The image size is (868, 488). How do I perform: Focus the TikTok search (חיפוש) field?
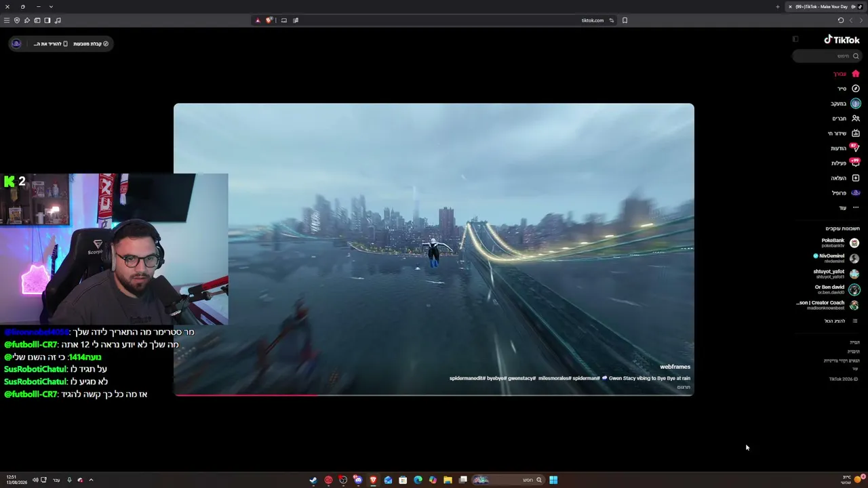pyautogui.click(x=827, y=56)
